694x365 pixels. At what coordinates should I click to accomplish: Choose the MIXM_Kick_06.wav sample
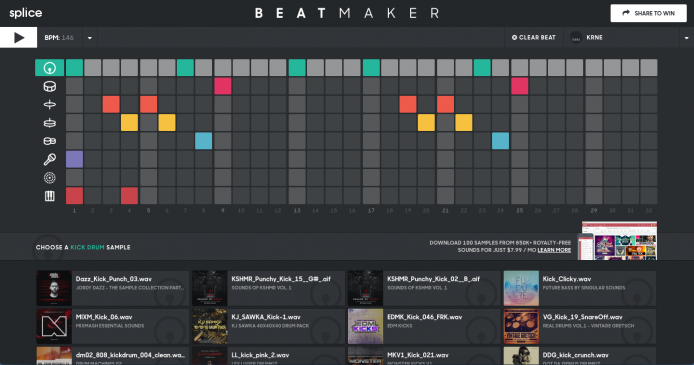112,327
